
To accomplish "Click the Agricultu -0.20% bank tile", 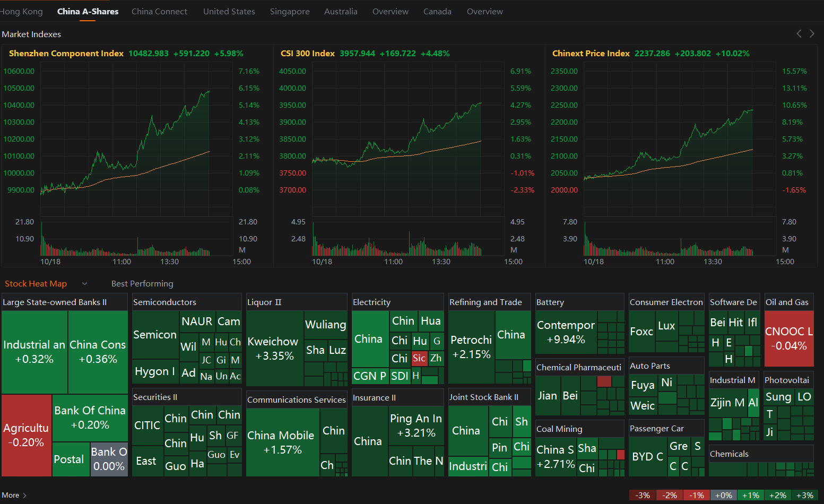I will point(27,435).
